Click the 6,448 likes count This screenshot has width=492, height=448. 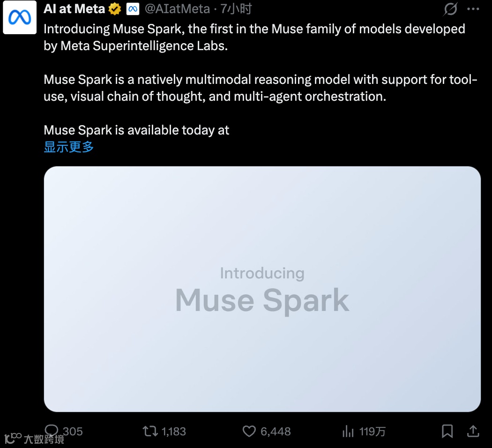click(x=276, y=432)
